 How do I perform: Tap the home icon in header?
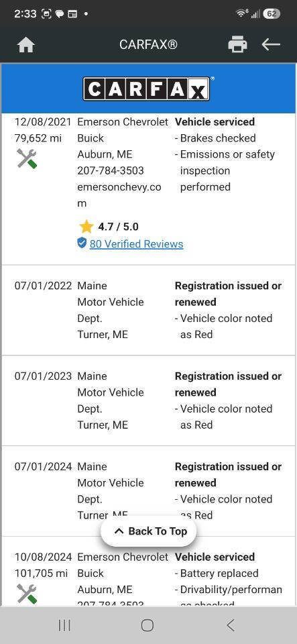(x=26, y=45)
